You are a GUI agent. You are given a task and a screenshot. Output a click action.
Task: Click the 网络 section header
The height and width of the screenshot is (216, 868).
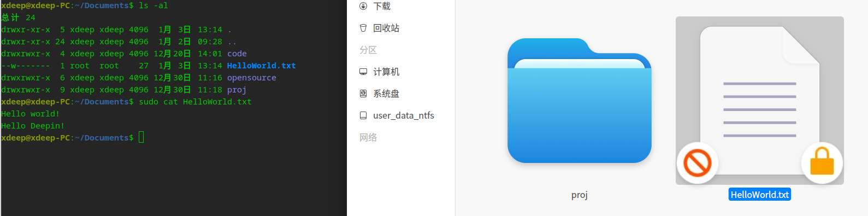368,137
